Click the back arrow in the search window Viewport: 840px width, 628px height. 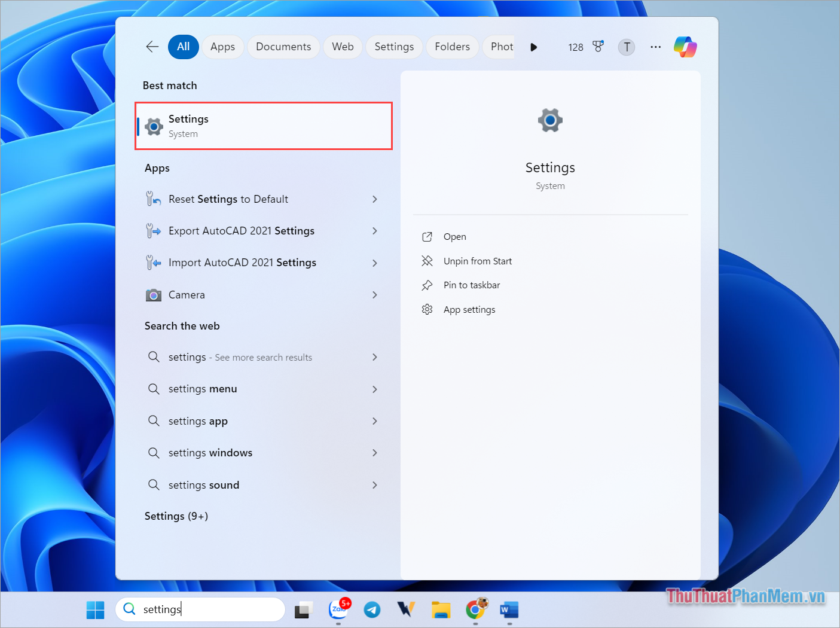[152, 46]
